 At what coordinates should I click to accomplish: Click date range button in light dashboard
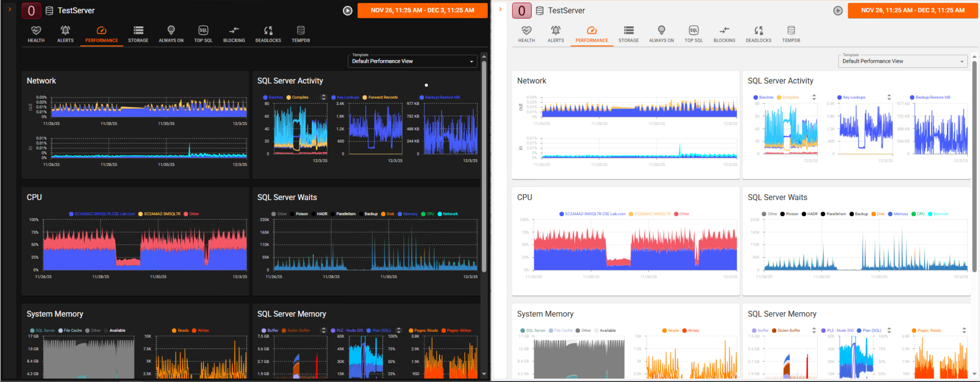[913, 11]
